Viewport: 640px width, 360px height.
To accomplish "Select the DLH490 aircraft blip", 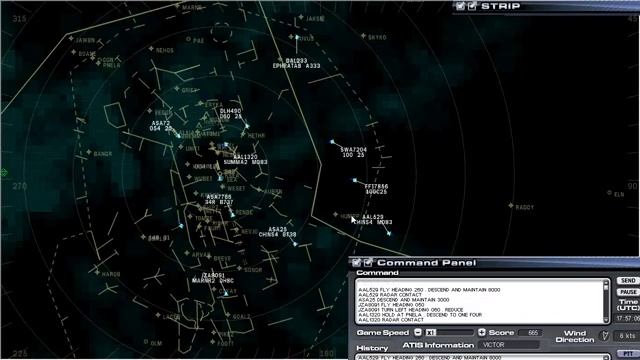I will (x=247, y=126).
